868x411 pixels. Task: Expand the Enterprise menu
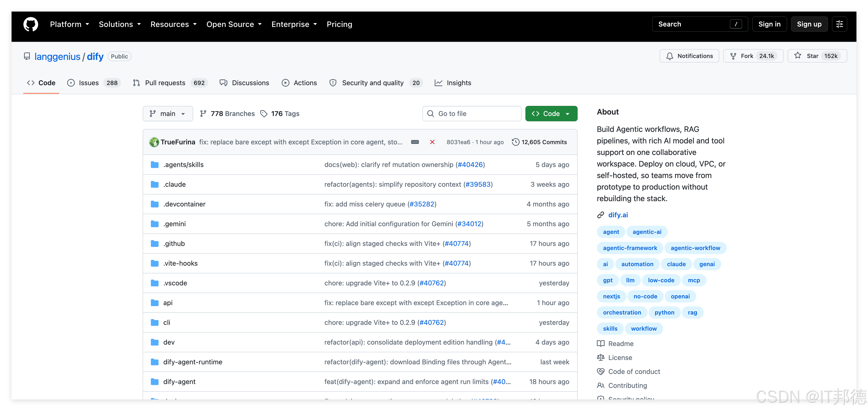click(294, 24)
